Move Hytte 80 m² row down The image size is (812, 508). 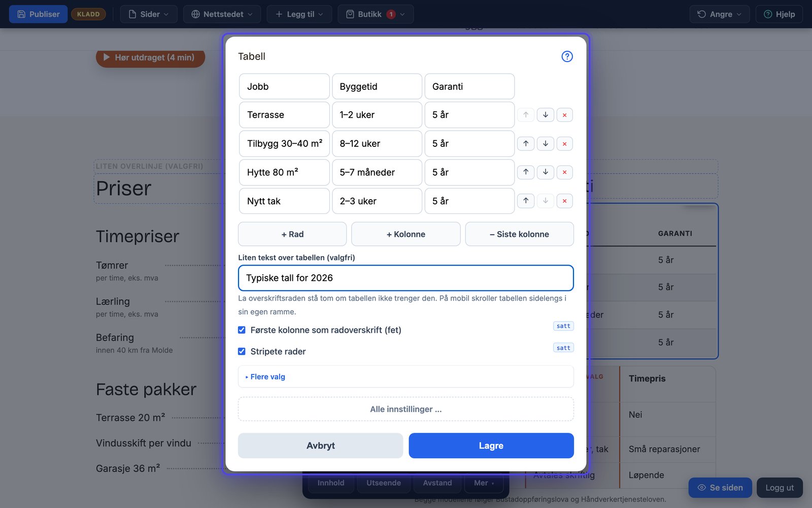click(545, 172)
